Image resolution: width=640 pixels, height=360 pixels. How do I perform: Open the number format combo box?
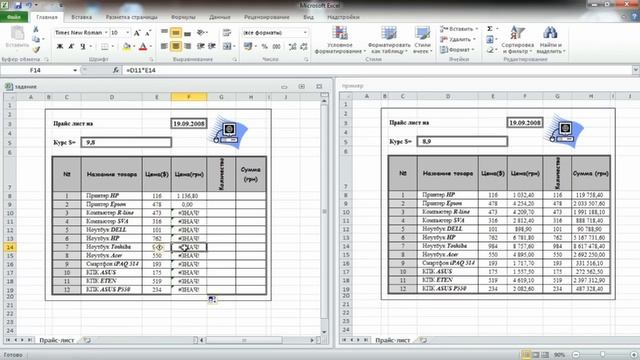(x=276, y=33)
